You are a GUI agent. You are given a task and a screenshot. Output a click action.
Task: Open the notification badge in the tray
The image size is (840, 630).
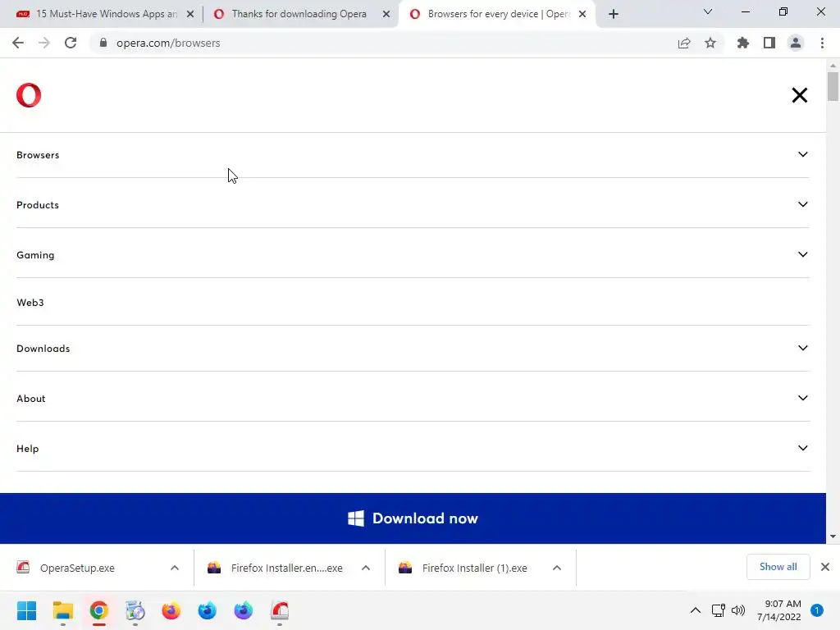(817, 610)
